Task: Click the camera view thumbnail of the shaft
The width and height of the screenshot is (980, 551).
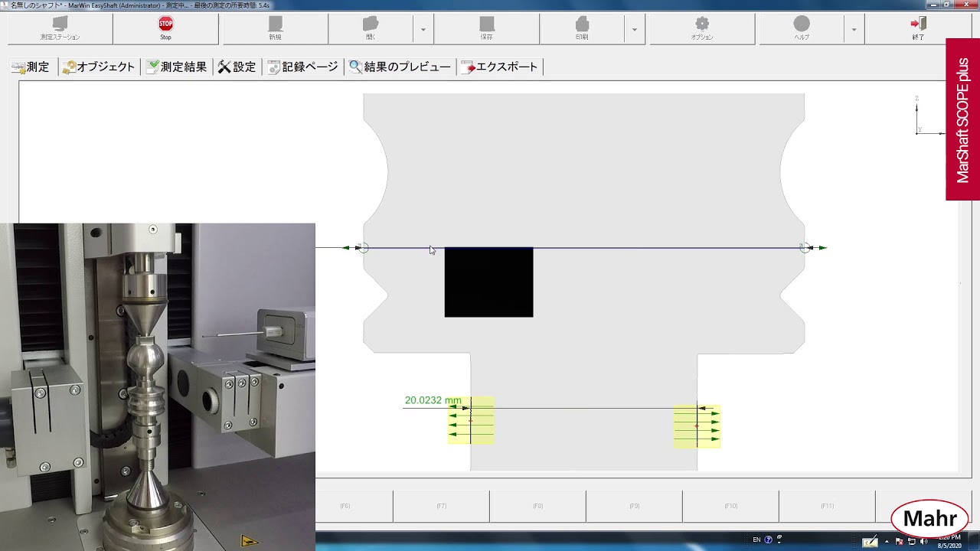Action: coord(158,387)
